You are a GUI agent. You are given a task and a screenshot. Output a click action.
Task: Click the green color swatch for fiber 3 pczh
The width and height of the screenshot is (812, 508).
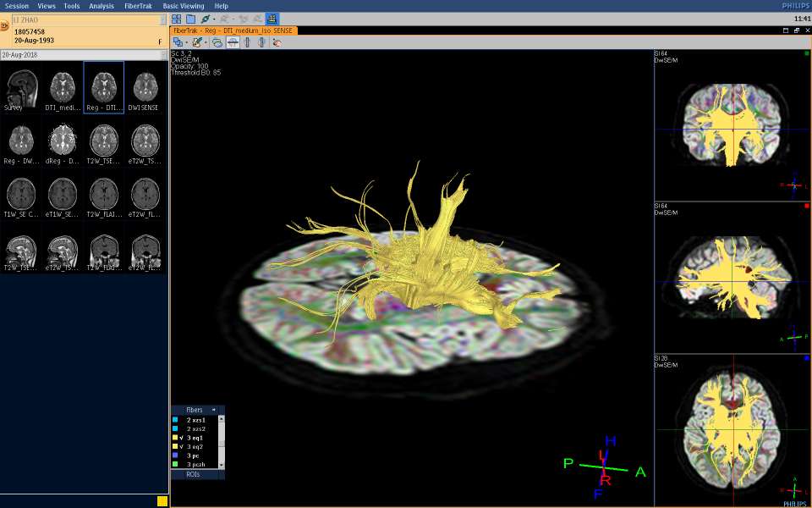[x=175, y=465]
